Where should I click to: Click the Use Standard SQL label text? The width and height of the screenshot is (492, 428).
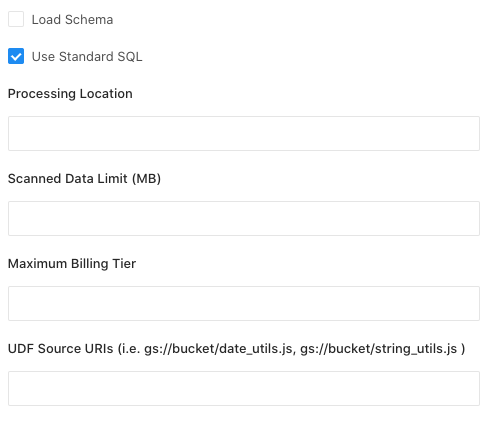tap(87, 57)
